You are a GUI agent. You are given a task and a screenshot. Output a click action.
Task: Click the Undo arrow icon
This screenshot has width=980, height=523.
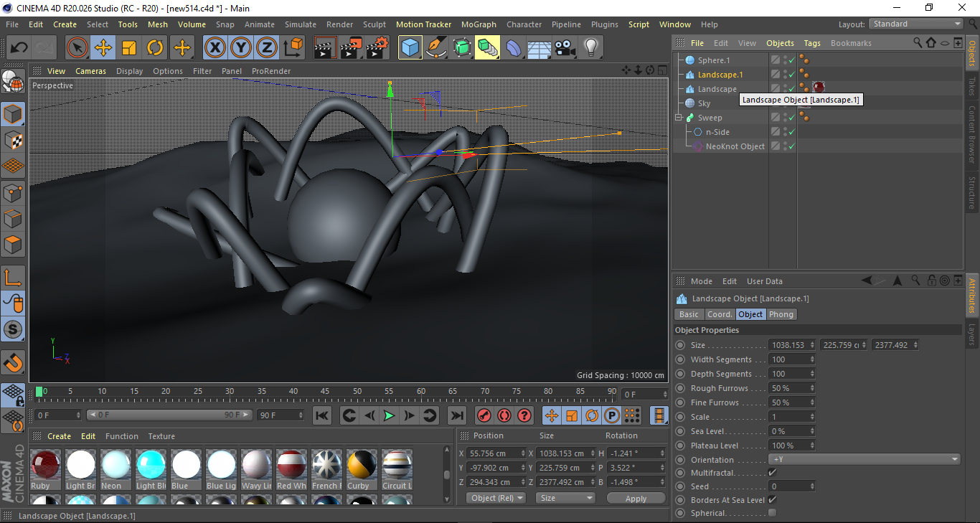(x=19, y=48)
